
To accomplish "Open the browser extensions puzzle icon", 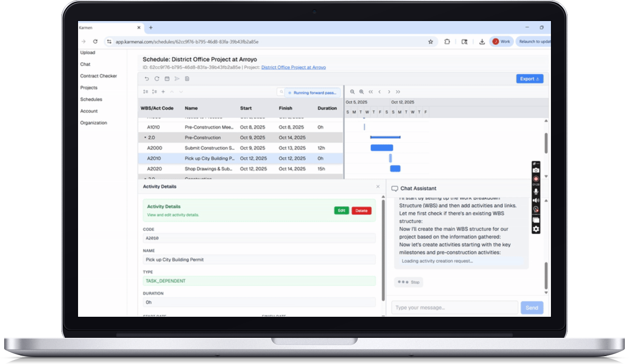I will point(447,42).
